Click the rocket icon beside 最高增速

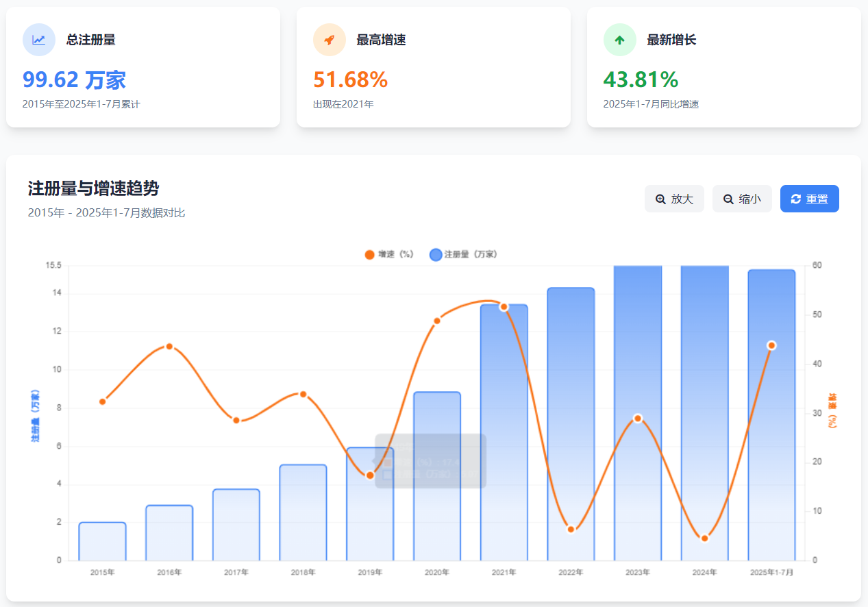click(x=330, y=40)
